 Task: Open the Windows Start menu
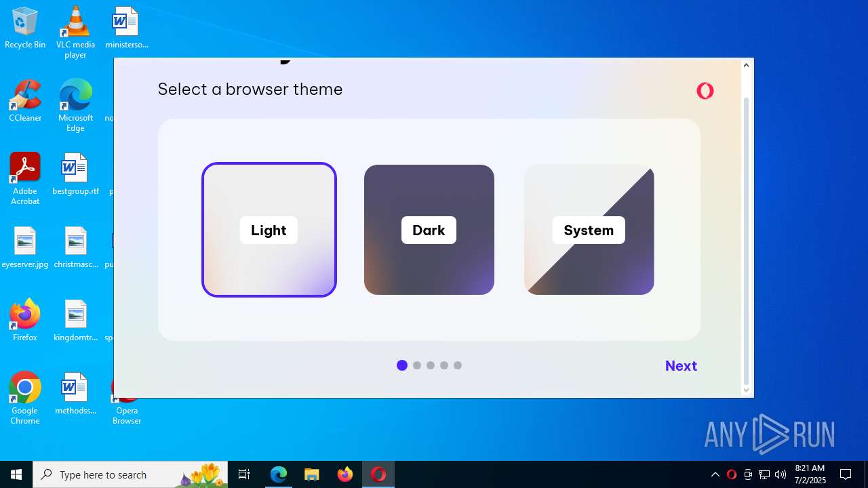pos(16,474)
